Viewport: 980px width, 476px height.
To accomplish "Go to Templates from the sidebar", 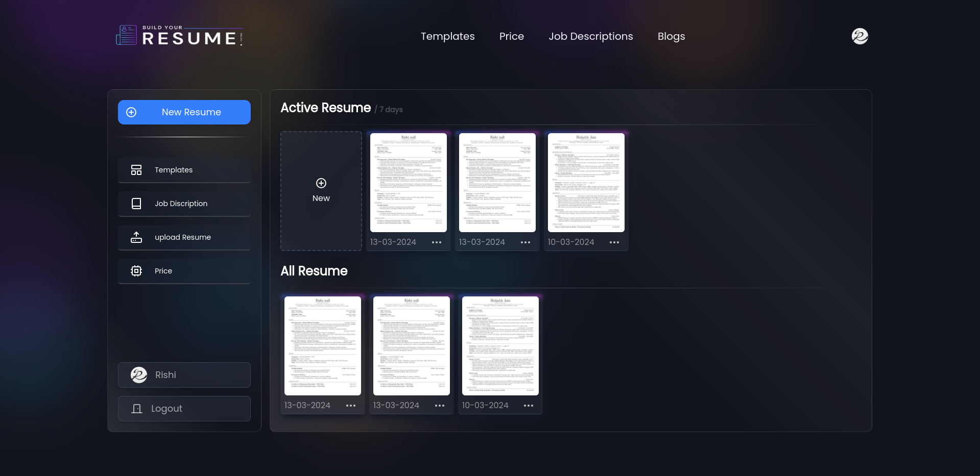I will 184,170.
